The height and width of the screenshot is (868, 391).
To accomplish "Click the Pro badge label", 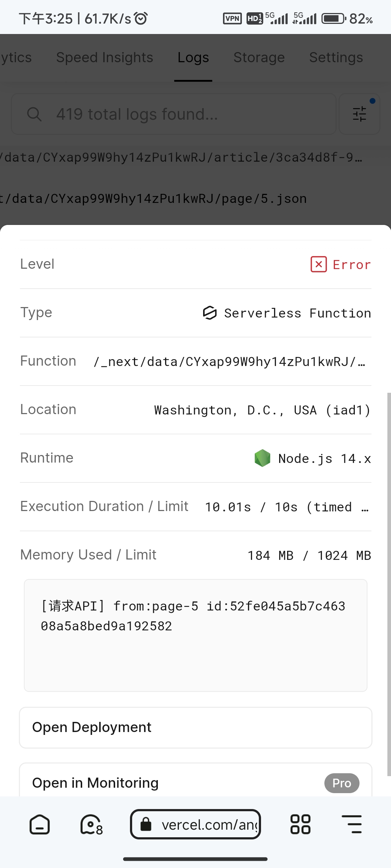I will pyautogui.click(x=341, y=783).
